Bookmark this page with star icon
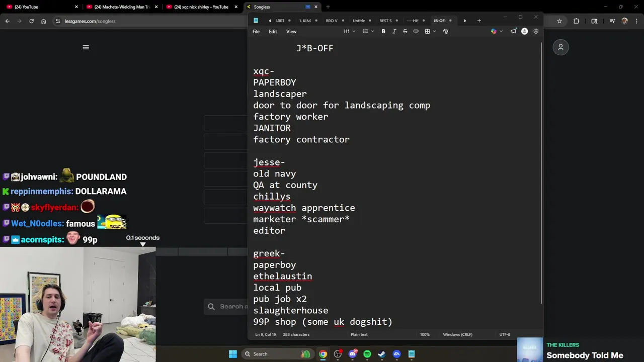Viewport: 644px width, 362px height. pyautogui.click(x=559, y=21)
